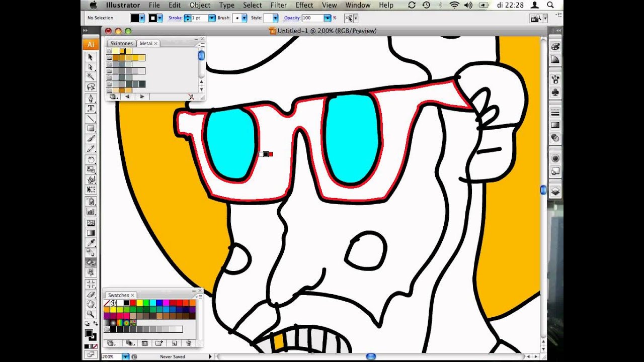Select the Eraser tool
Screen dimensions: 644x362
(x=91, y=294)
